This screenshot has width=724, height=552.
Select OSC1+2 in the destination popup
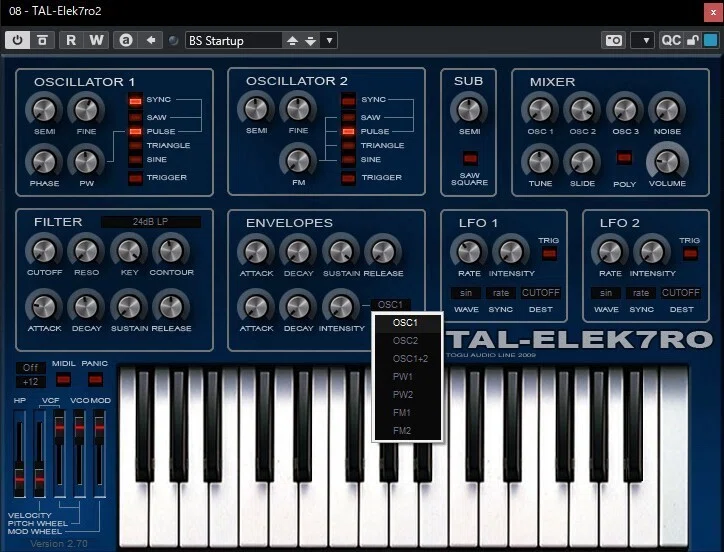tap(407, 359)
